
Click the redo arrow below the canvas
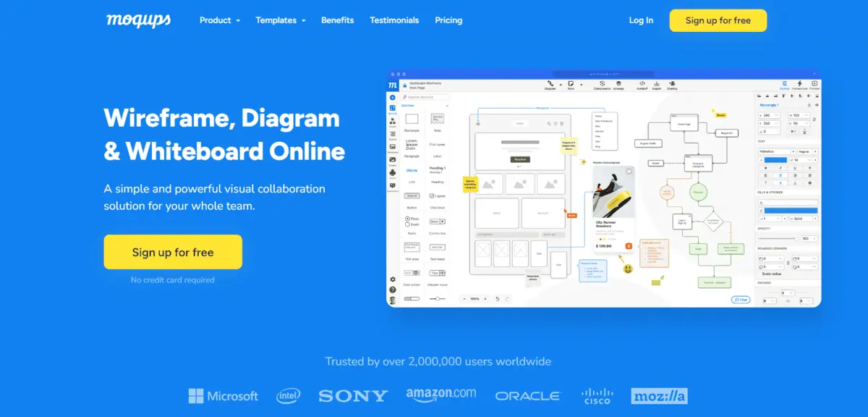point(507,299)
